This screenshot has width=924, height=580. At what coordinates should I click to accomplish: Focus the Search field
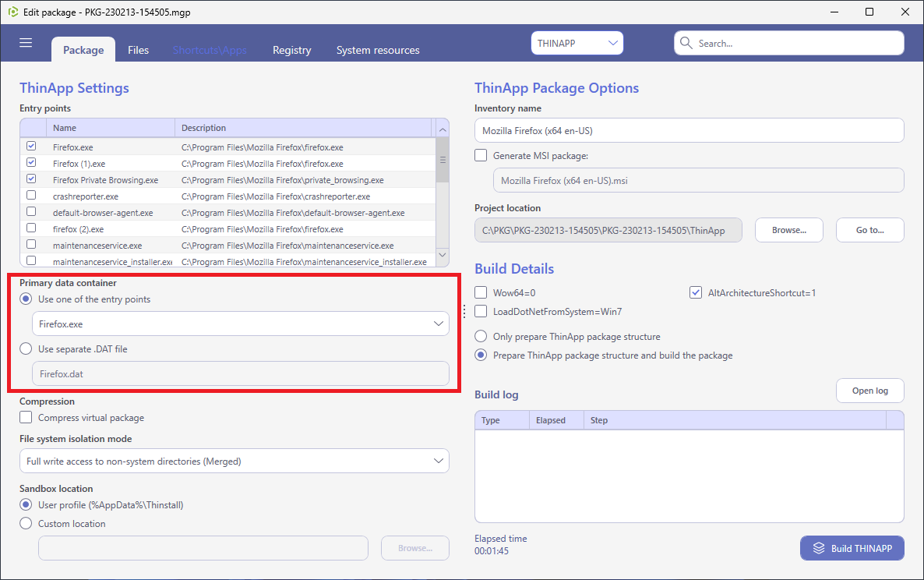click(789, 43)
